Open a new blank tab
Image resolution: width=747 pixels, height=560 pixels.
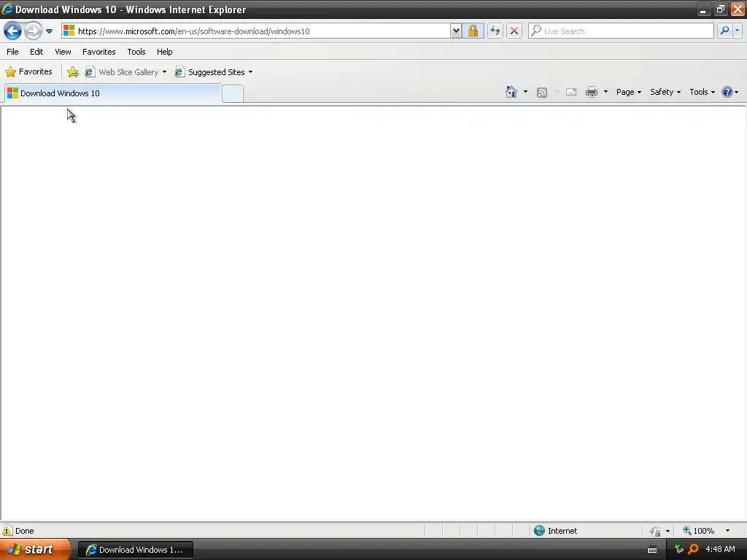tap(233, 93)
